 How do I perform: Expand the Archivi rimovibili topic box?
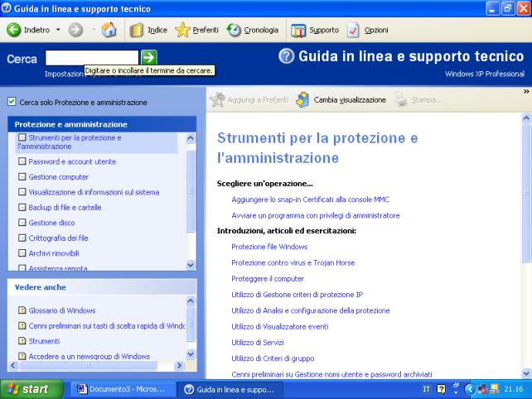(x=22, y=252)
